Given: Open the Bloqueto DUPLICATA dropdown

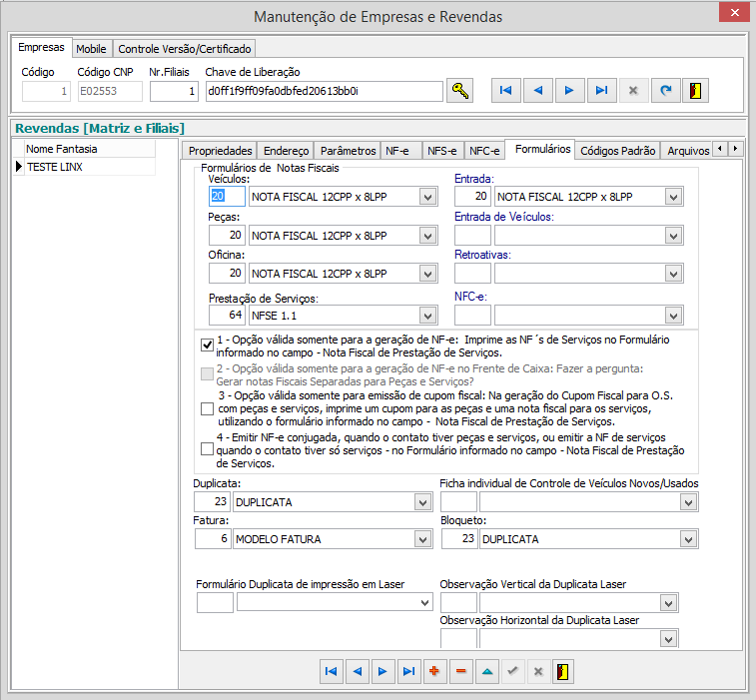Looking at the screenshot, I should tap(687, 539).
